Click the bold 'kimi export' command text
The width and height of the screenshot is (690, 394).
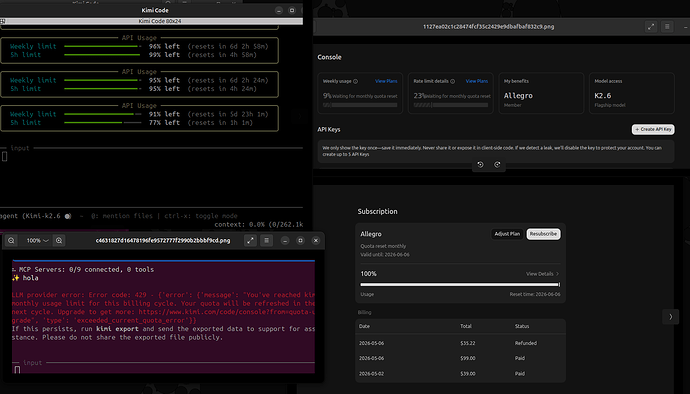tap(117, 329)
